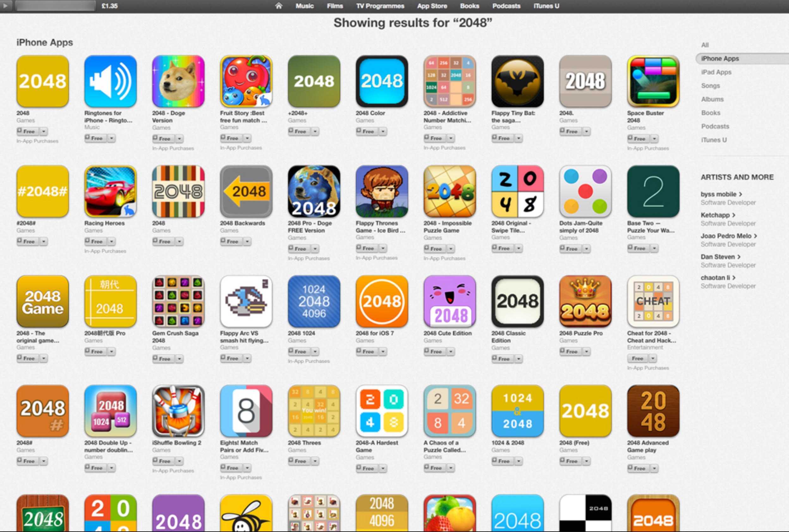
Task: Expand the Dan Steven developer link
Action: 721,257
